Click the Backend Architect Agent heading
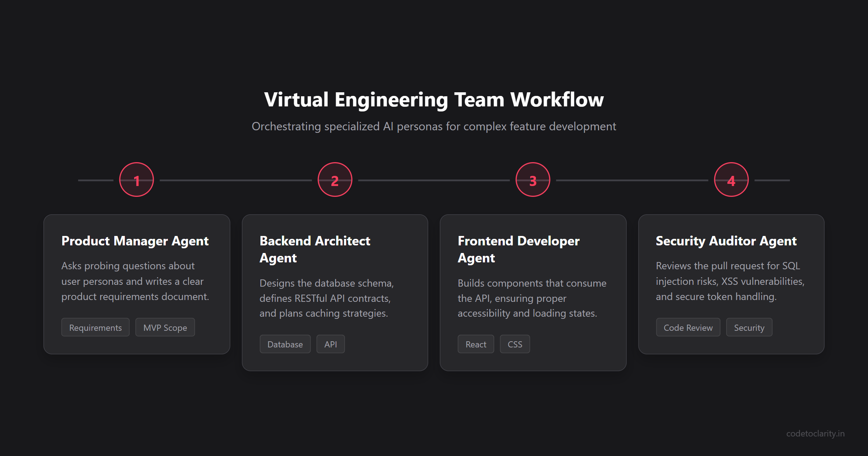868x456 pixels. pyautogui.click(x=315, y=249)
